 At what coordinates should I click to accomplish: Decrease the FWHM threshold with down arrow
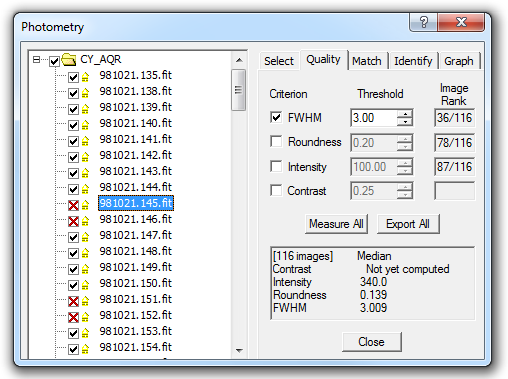(405, 122)
